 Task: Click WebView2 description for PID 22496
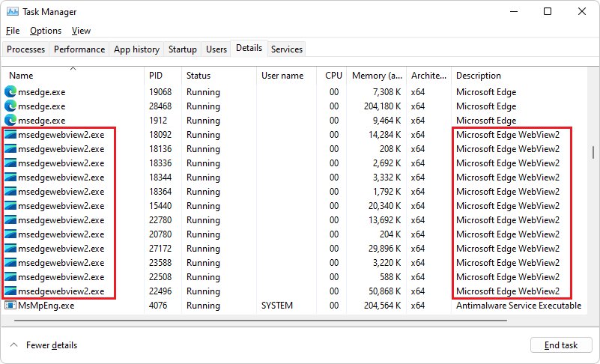point(508,291)
